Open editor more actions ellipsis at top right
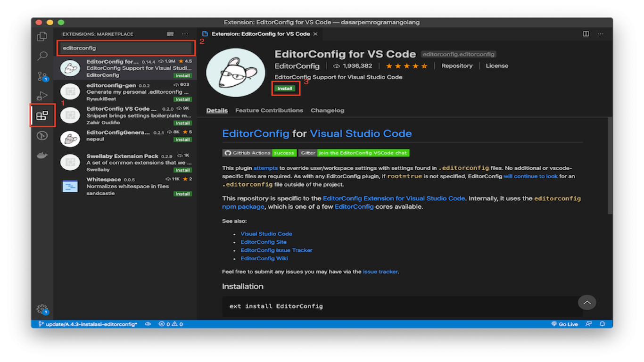The width and height of the screenshot is (644, 362). pyautogui.click(x=601, y=34)
